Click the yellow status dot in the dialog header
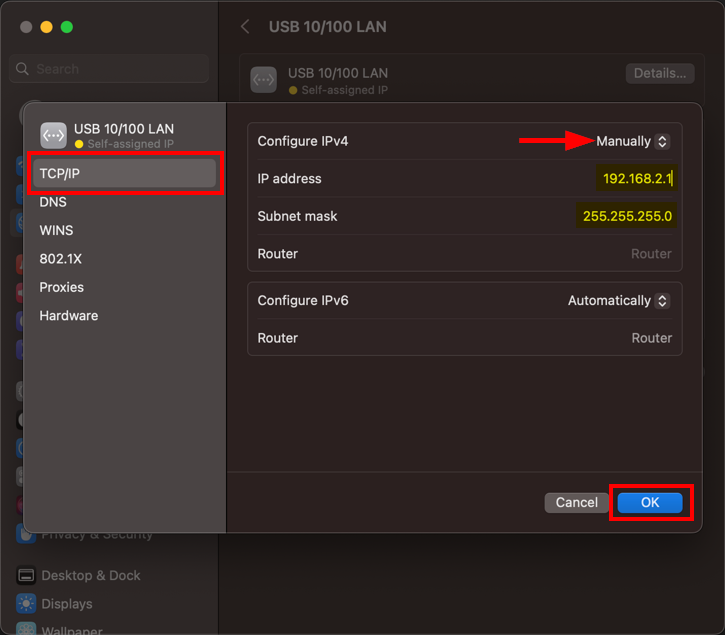This screenshot has height=635, width=725. point(79,144)
